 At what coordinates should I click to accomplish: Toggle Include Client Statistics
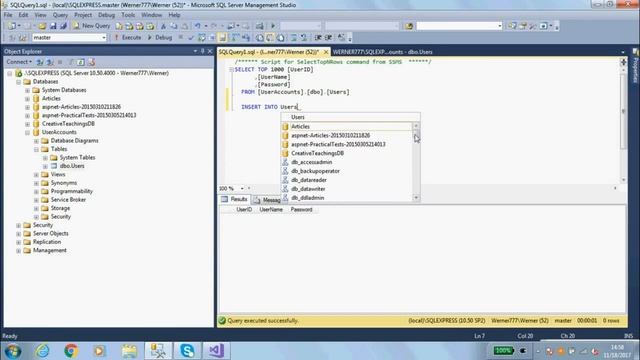pyautogui.click(x=246, y=38)
